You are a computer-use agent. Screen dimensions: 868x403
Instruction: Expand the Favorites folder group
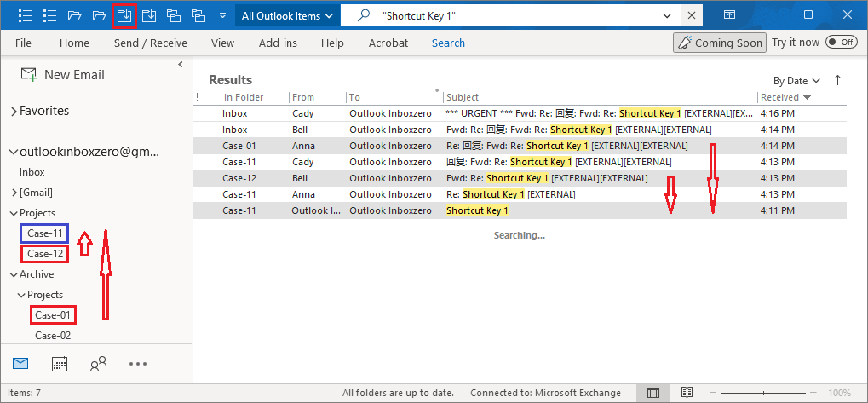[14, 111]
